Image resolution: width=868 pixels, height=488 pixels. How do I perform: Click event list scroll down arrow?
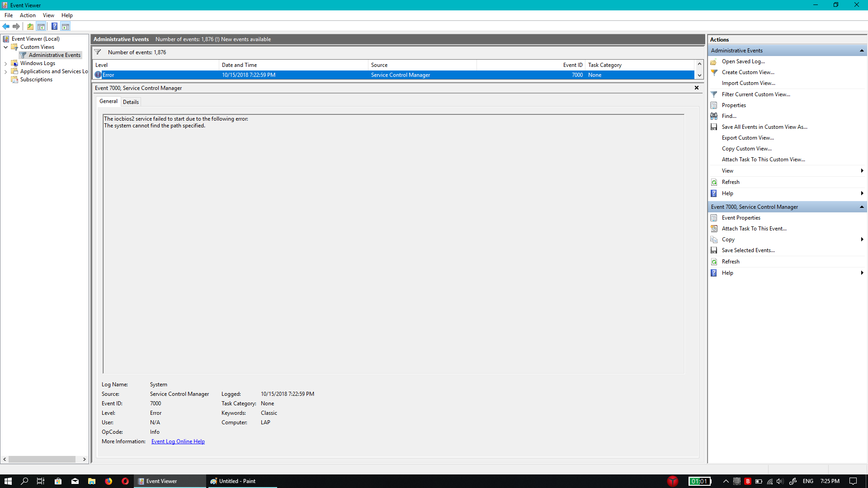coord(699,75)
